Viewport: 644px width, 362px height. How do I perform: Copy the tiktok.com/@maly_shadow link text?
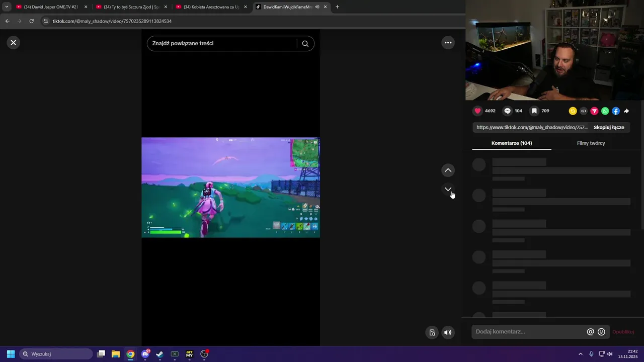point(532,127)
